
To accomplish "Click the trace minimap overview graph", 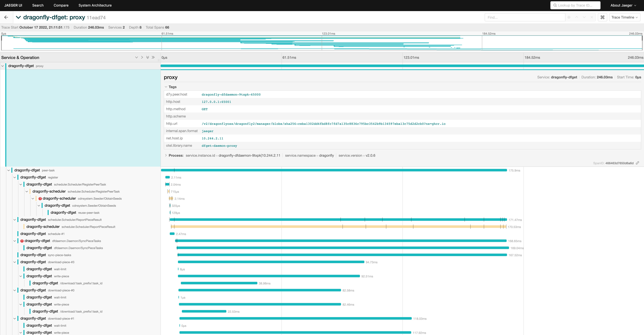I will [322, 43].
